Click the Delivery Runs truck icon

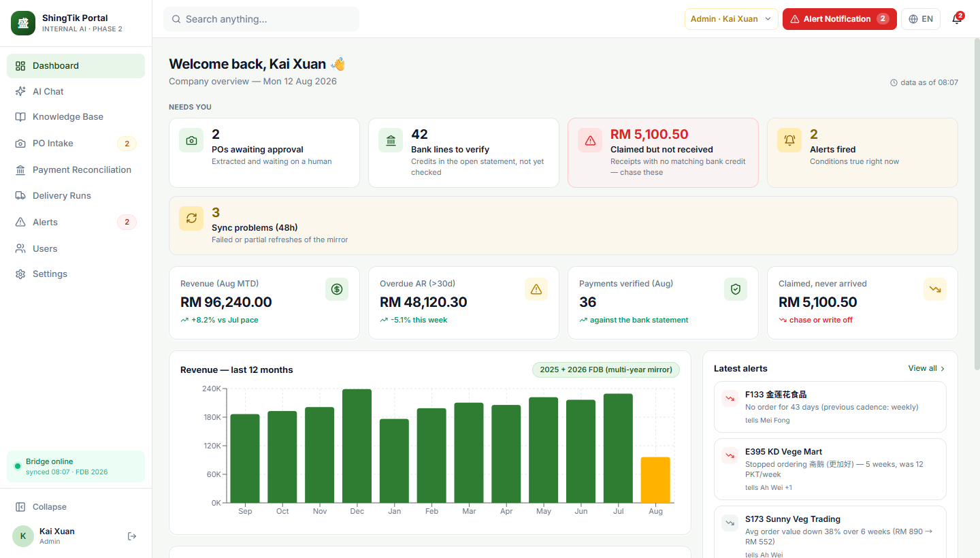pyautogui.click(x=20, y=196)
